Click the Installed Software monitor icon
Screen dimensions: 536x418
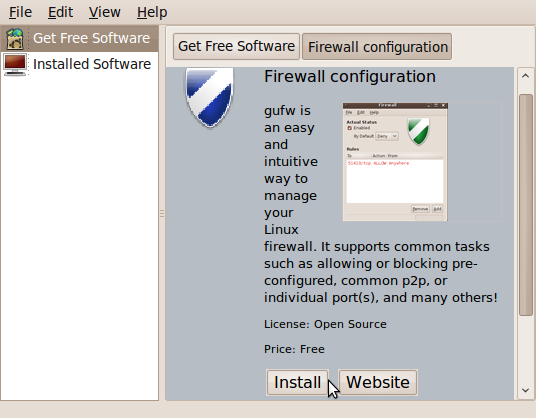pos(15,64)
